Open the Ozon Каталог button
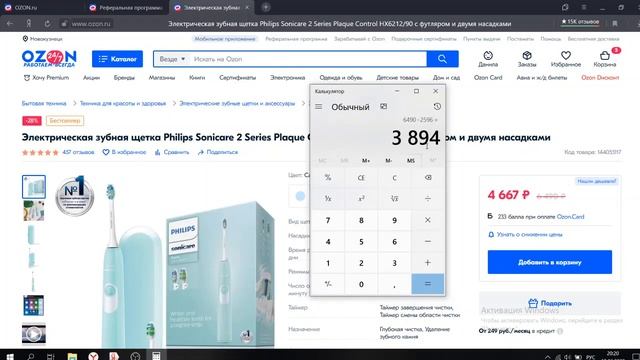Viewport: 640px width, 360px height. pos(117,59)
